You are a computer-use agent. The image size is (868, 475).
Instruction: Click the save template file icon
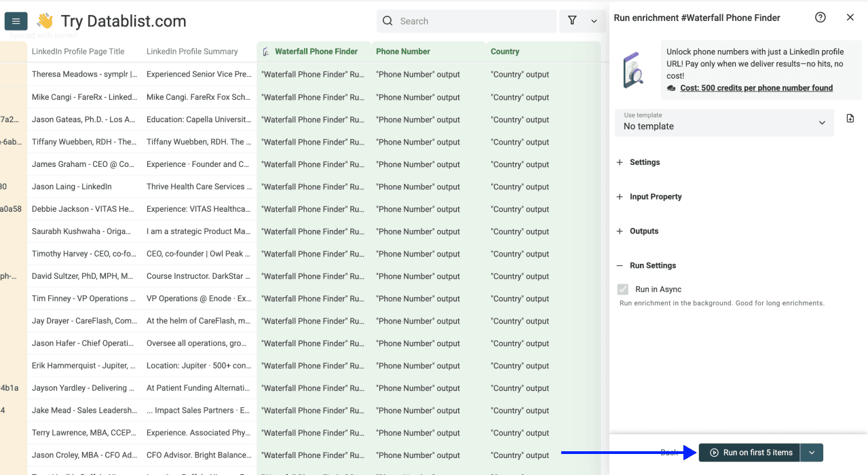point(850,119)
